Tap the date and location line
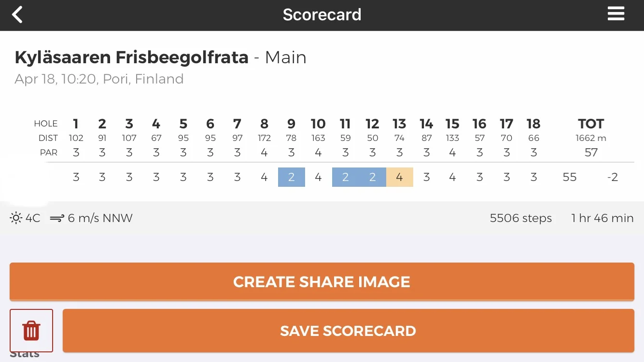644x362 pixels. [x=99, y=79]
